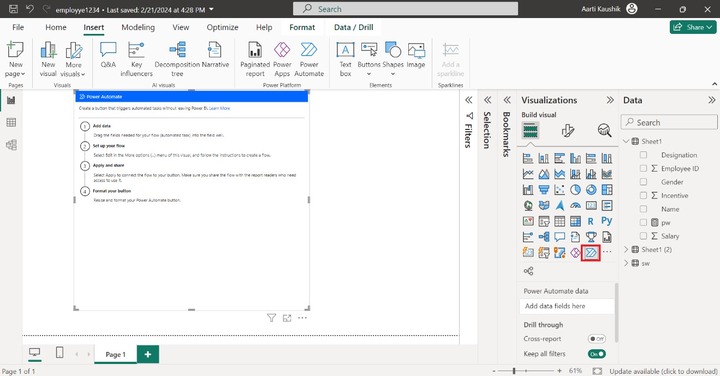
Task: Select the Python visual
Action: click(x=607, y=221)
